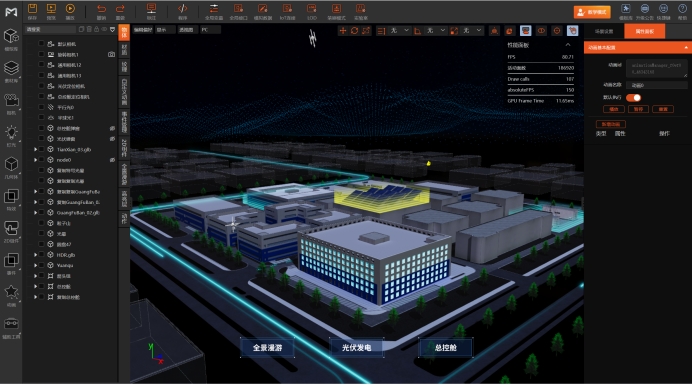Click the trash delete icon above tree
The height and width of the screenshot is (385, 692).
click(89, 29)
